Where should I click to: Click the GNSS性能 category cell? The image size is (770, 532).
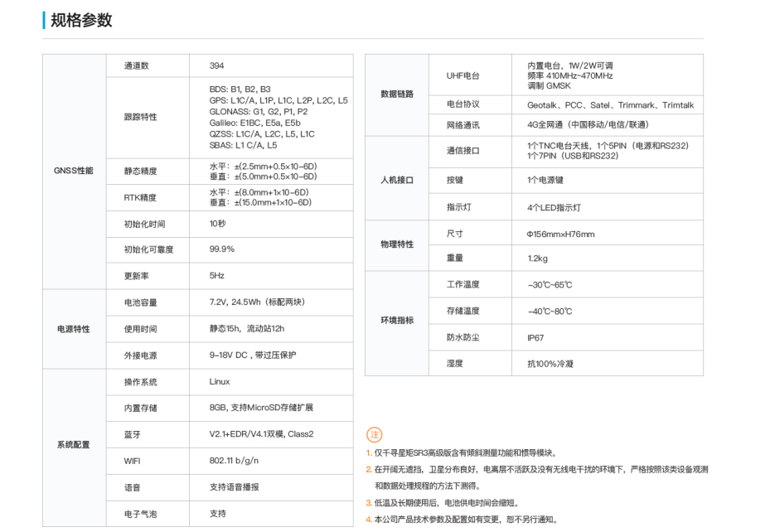tap(75, 171)
